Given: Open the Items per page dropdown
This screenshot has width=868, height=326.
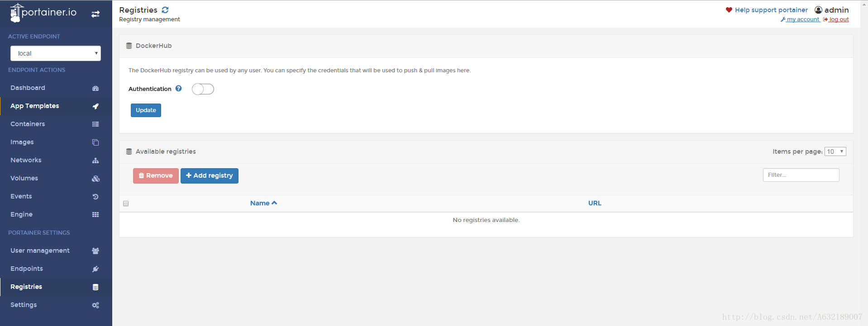Looking at the screenshot, I should click(x=835, y=151).
